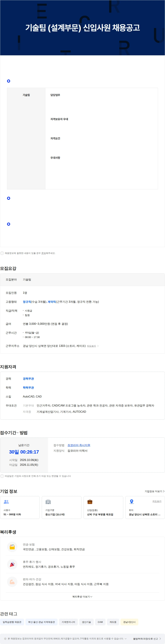This screenshot has height=644, width=165.
Task: Select the 경남>양산시 tag
Action: 129,622
